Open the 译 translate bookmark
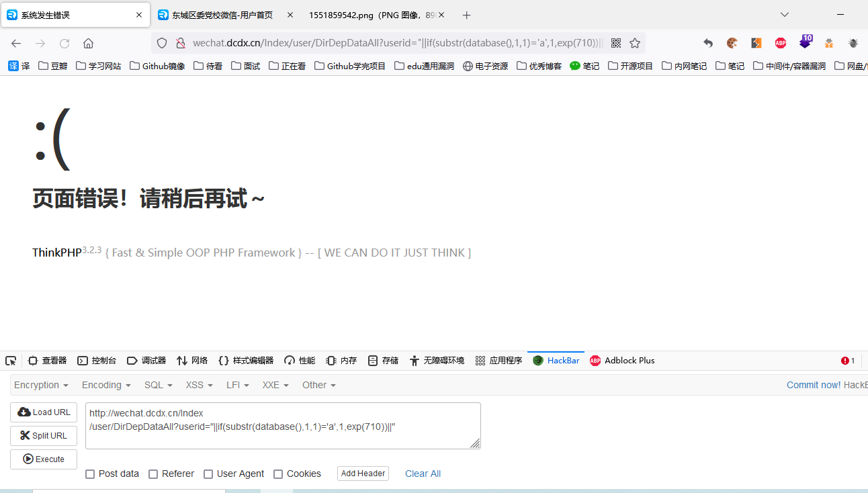The image size is (868, 493). [x=19, y=66]
